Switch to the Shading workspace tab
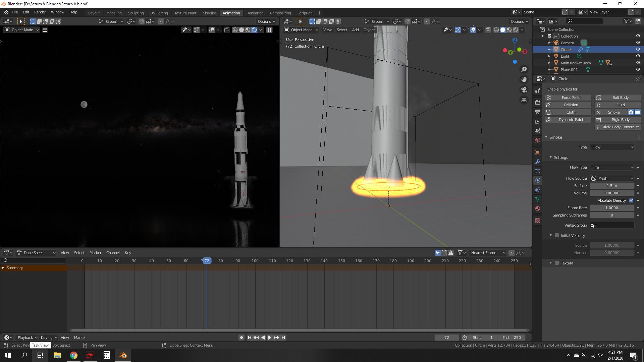The height and width of the screenshot is (362, 644). (209, 13)
